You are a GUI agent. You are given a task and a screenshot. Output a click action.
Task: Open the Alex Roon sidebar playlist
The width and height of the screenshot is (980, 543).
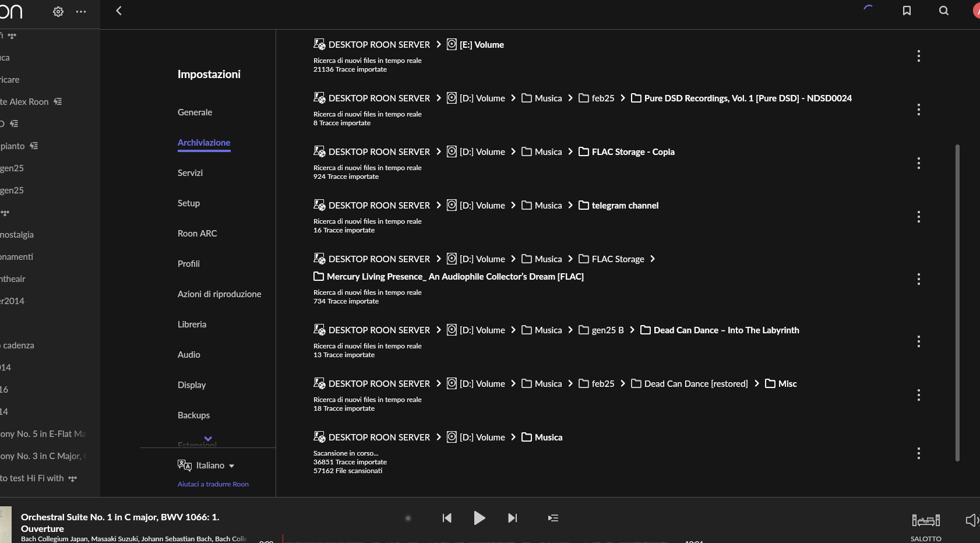[x=24, y=101]
